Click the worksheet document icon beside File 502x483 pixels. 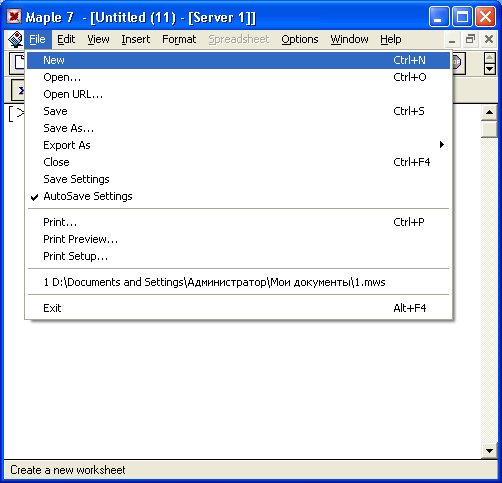(x=15, y=39)
